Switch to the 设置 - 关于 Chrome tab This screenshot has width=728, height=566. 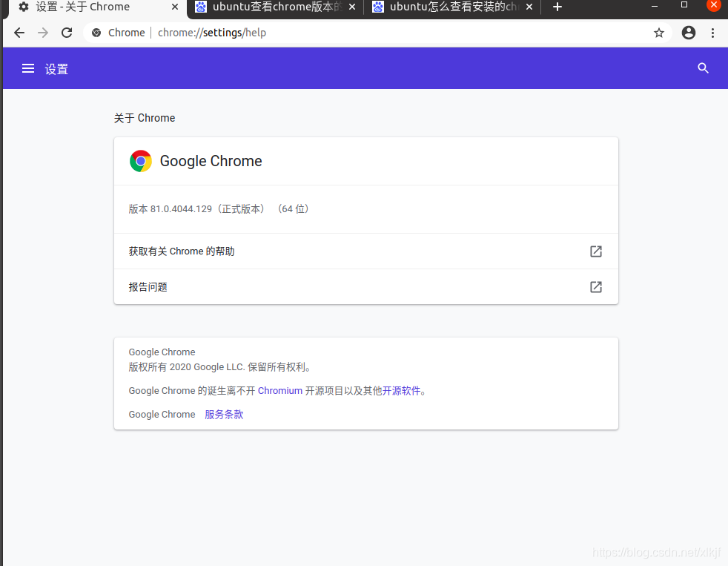[98, 7]
